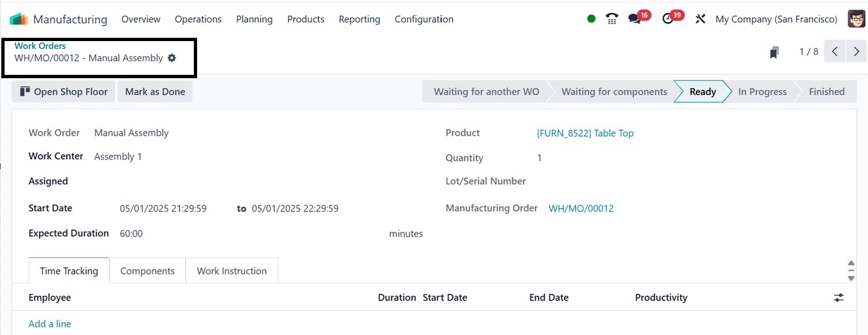The width and height of the screenshot is (868, 335).
Task: Open the column options adjust icon
Action: point(839,297)
